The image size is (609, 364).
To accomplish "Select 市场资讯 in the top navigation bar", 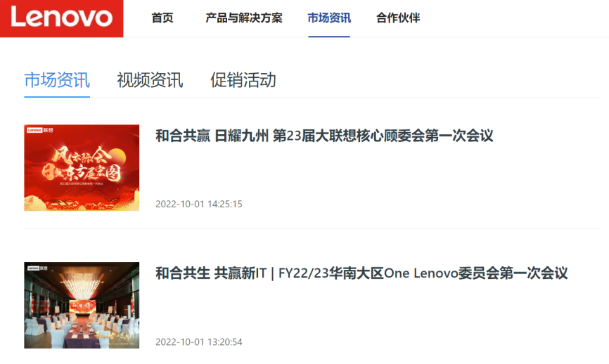I will click(x=329, y=18).
